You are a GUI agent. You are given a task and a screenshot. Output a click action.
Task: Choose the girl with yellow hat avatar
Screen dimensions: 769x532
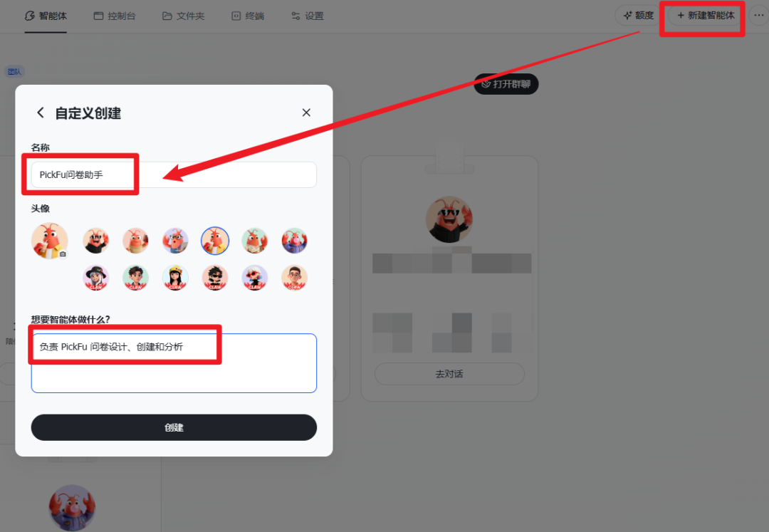(175, 278)
